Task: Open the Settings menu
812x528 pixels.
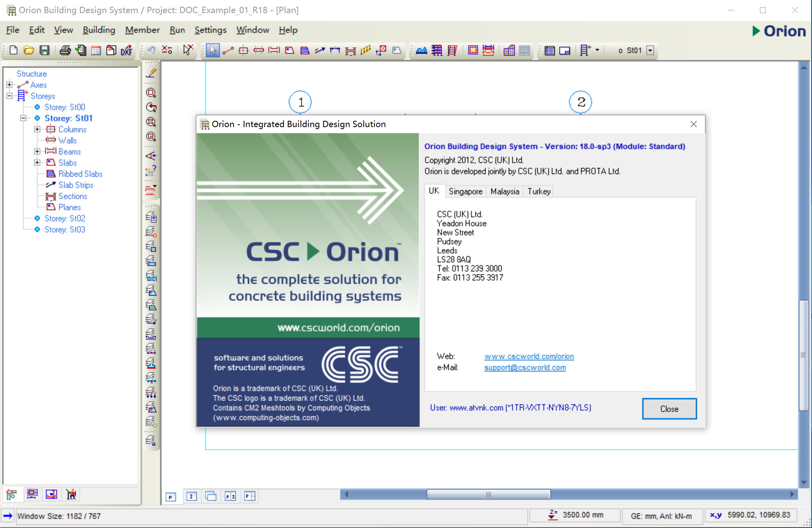Action: coord(210,30)
